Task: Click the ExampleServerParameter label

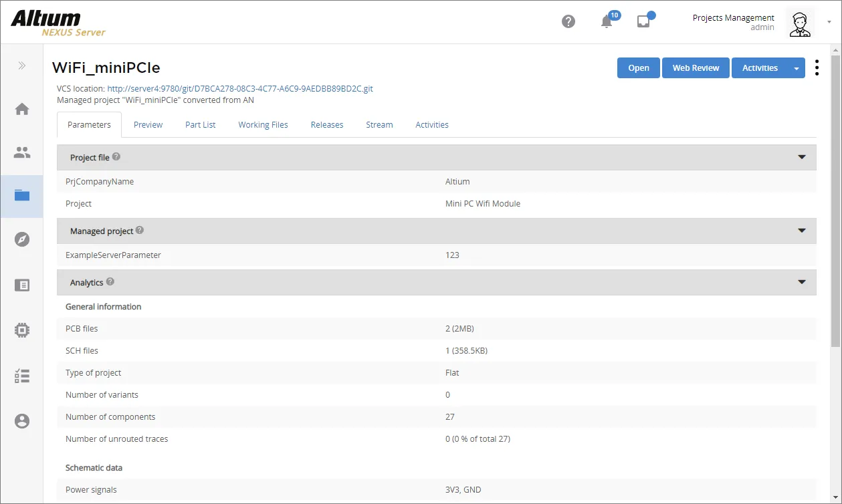Action: (x=113, y=255)
